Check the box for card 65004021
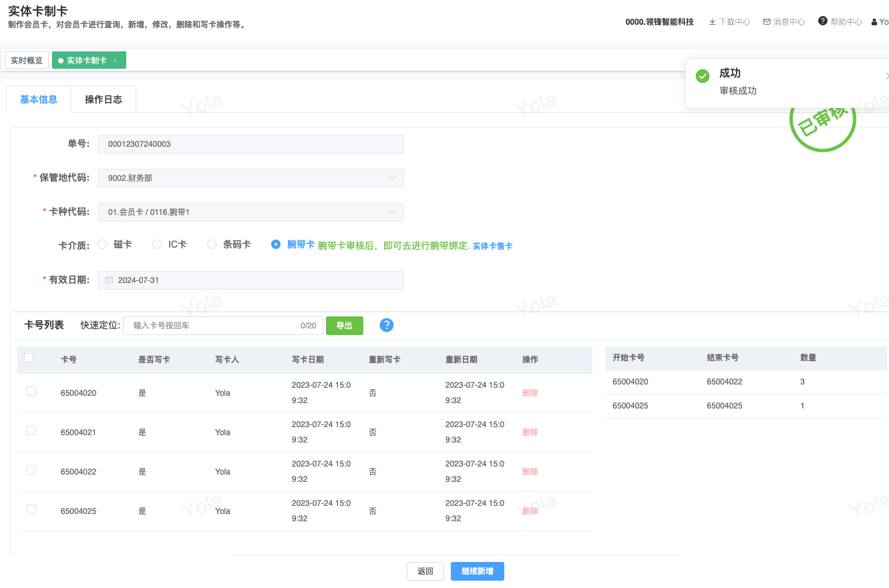This screenshot has width=889, height=588. click(31, 431)
